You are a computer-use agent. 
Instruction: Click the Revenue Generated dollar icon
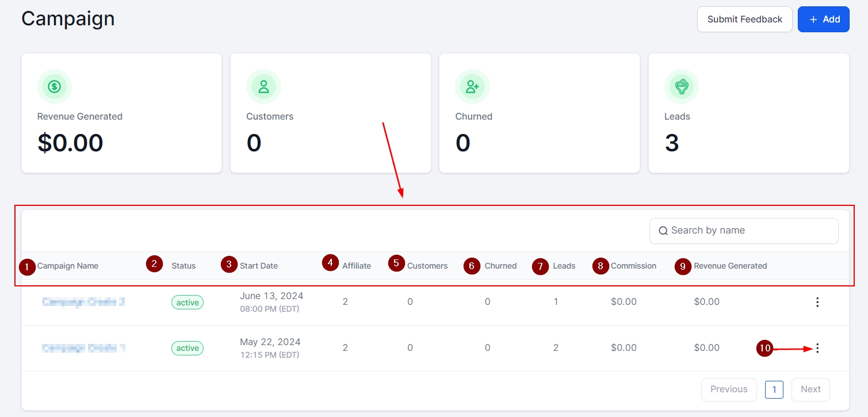(x=55, y=87)
